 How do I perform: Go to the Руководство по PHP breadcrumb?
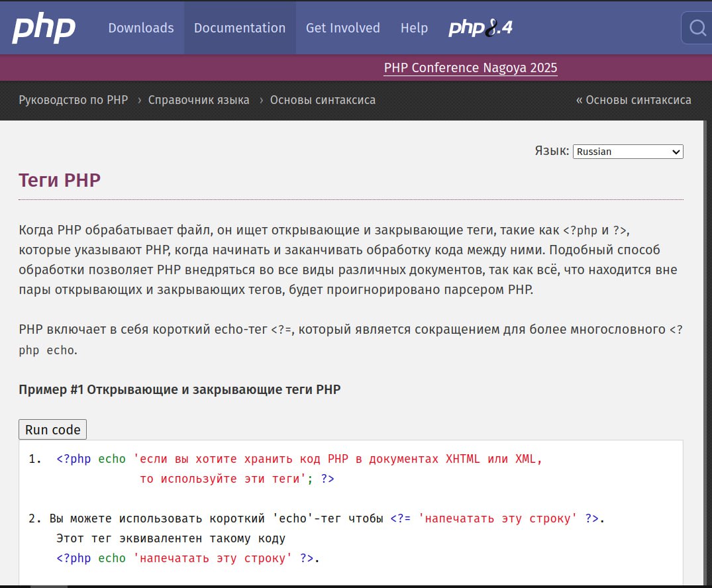73,100
